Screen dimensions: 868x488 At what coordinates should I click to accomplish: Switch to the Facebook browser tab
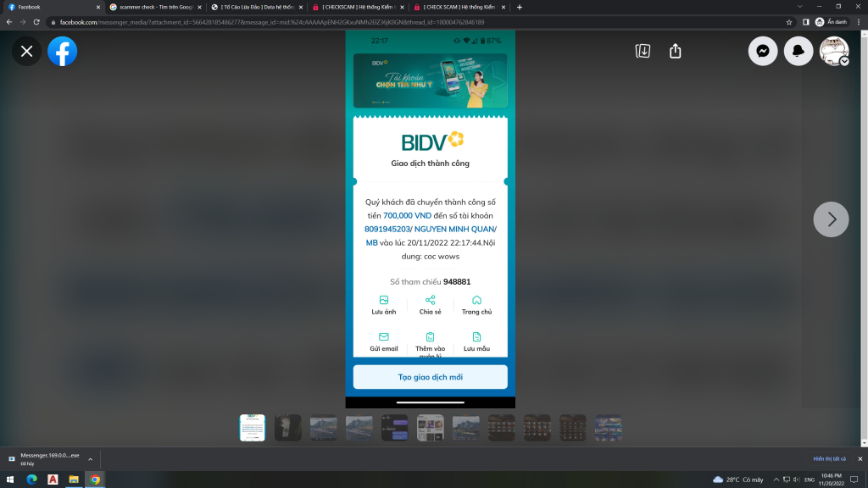[53, 7]
